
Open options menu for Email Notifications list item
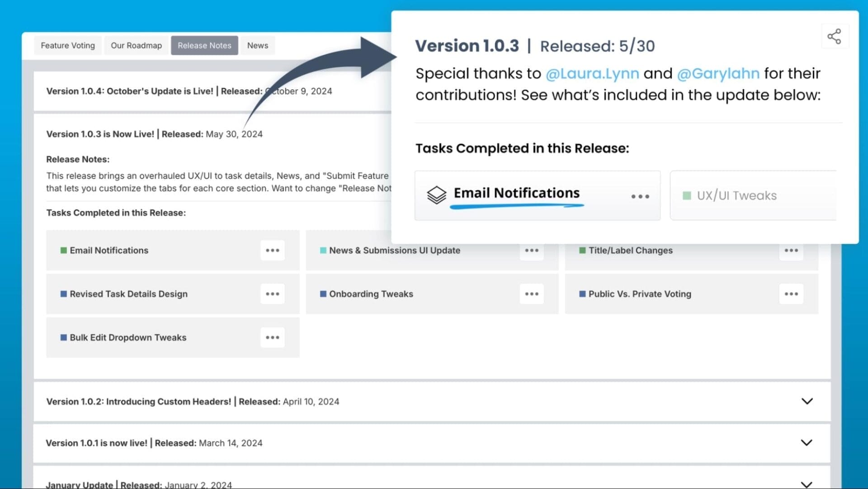(272, 250)
